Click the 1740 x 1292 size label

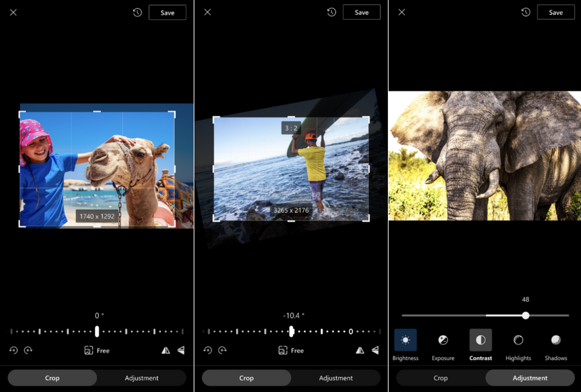pyautogui.click(x=97, y=216)
